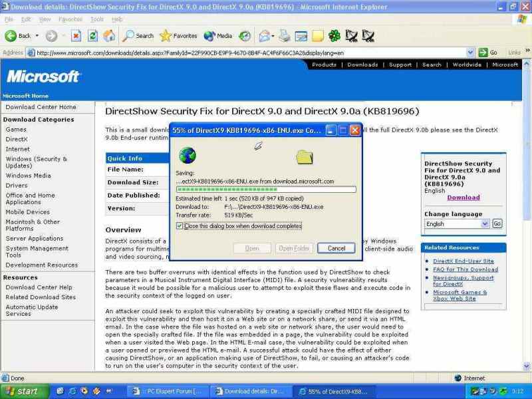Expand the Change language dropdown
This screenshot has width=532, height=399.
tap(485, 224)
